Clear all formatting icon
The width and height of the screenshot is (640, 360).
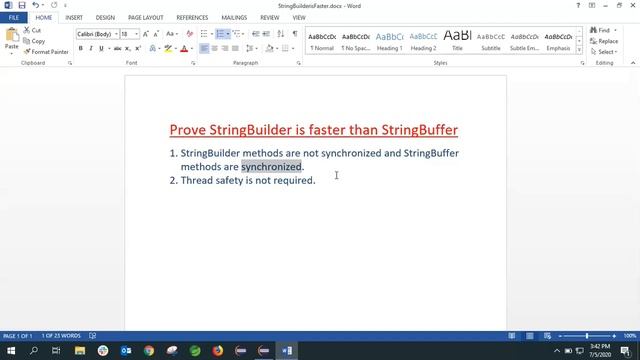pyautogui.click(x=189, y=34)
